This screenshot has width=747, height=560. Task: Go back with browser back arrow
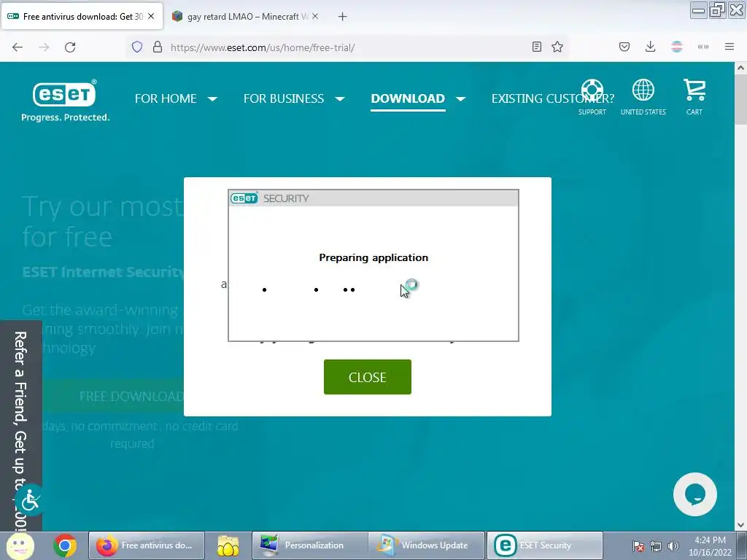pos(18,47)
